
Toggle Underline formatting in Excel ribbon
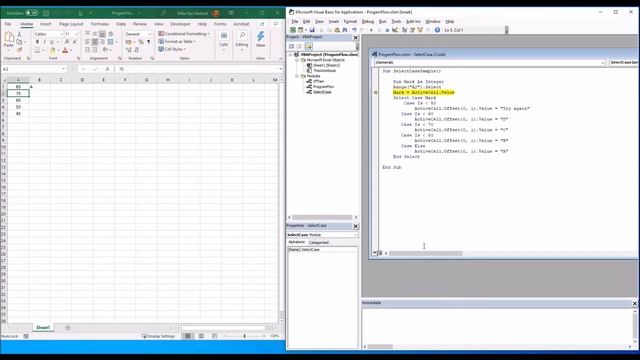(52, 42)
